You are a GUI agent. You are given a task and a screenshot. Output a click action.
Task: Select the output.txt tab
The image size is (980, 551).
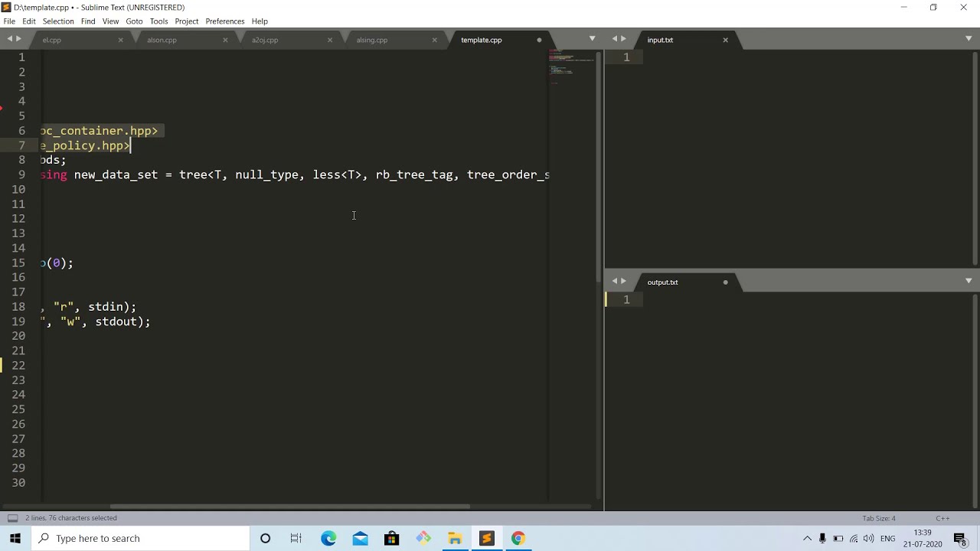662,282
